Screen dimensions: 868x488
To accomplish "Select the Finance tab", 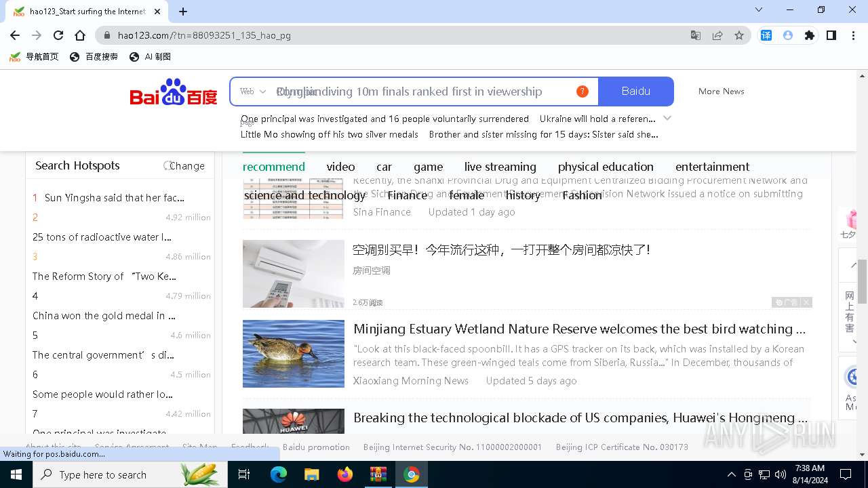I will coord(408,195).
